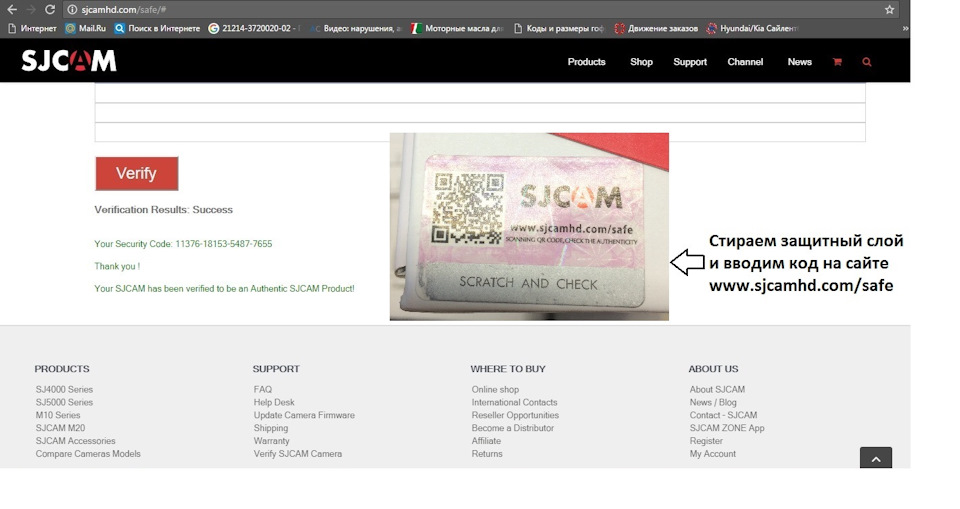The width and height of the screenshot is (960, 509).
Task: Open the Моторные масла bookmark
Action: click(457, 28)
